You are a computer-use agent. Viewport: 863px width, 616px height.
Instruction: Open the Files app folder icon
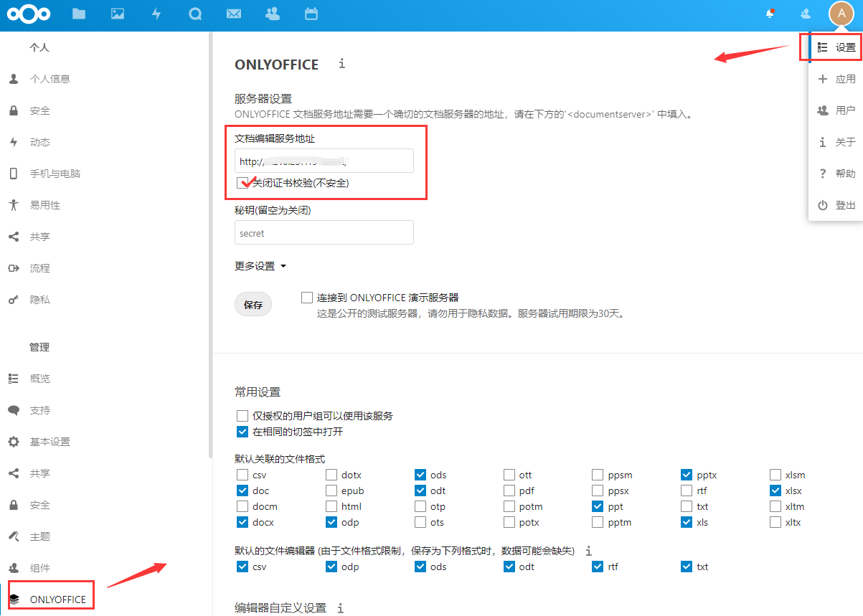(x=79, y=14)
